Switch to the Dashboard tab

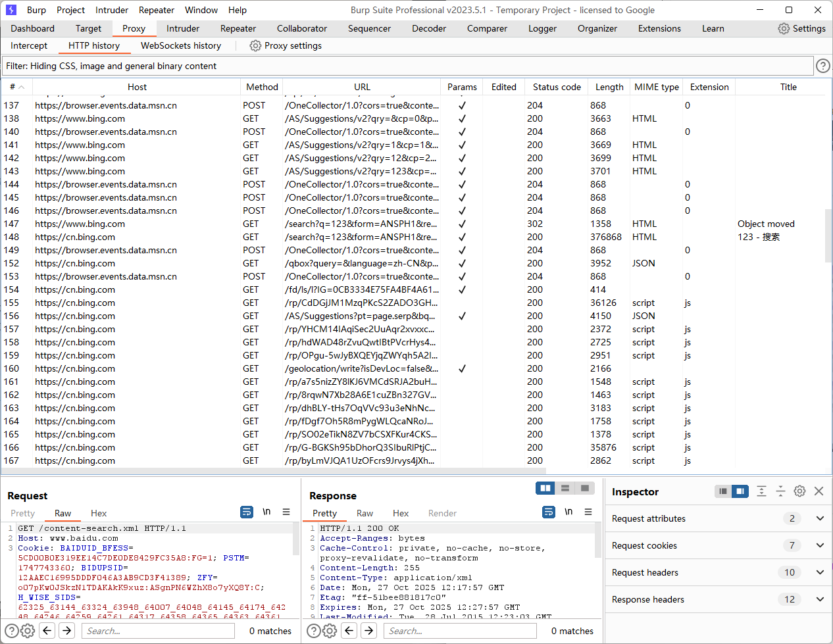tap(33, 28)
